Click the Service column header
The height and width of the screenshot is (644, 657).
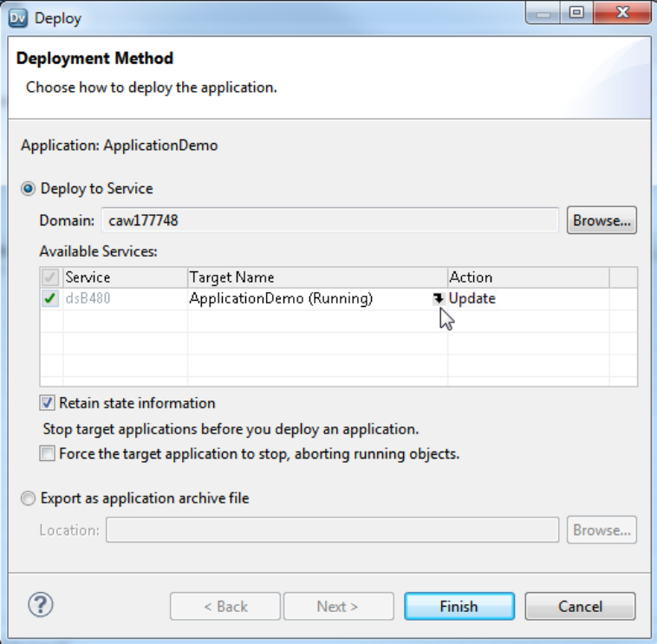[125, 277]
